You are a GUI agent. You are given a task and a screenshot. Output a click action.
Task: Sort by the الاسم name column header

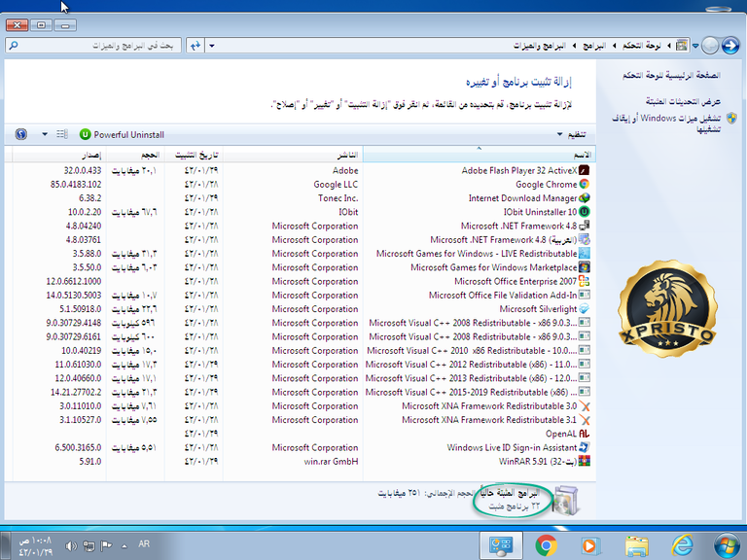[x=480, y=155]
